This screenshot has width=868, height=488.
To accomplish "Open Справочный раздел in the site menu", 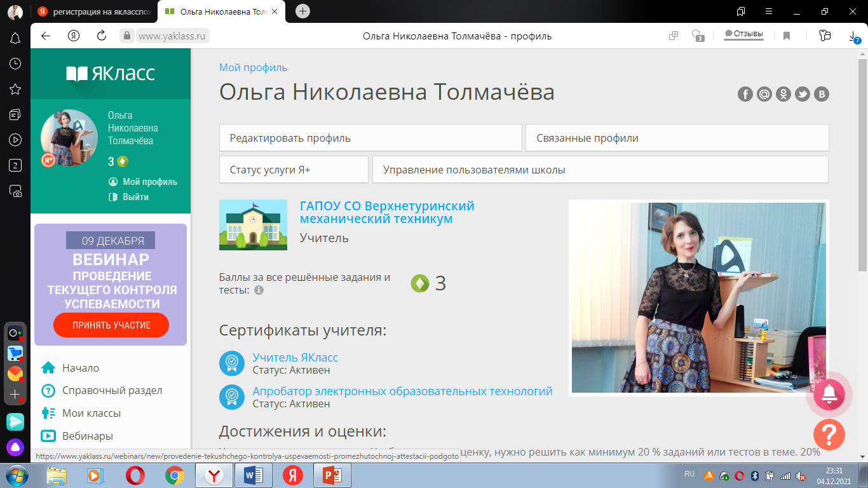I will tap(102, 390).
